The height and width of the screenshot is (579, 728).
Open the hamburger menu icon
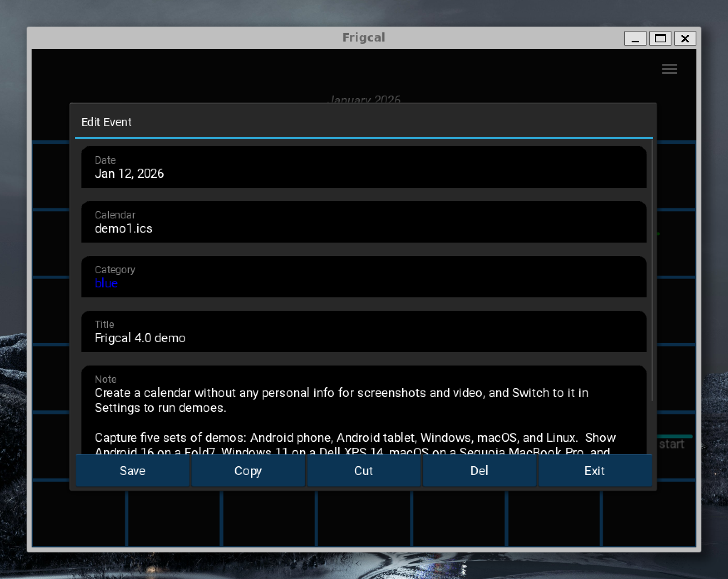(x=669, y=69)
